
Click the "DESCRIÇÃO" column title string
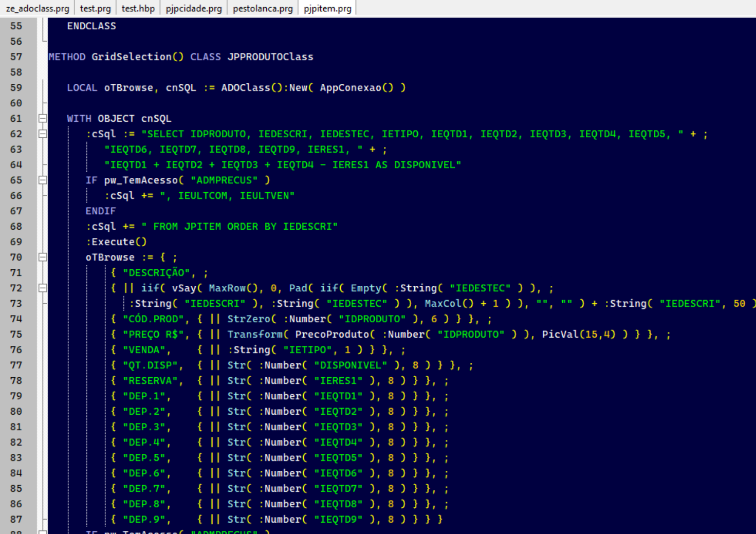pyautogui.click(x=156, y=272)
